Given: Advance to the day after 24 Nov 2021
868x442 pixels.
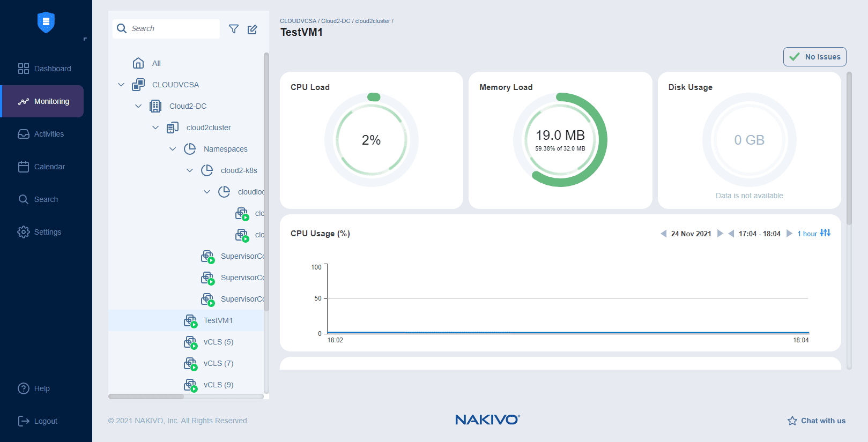Looking at the screenshot, I should coord(720,234).
